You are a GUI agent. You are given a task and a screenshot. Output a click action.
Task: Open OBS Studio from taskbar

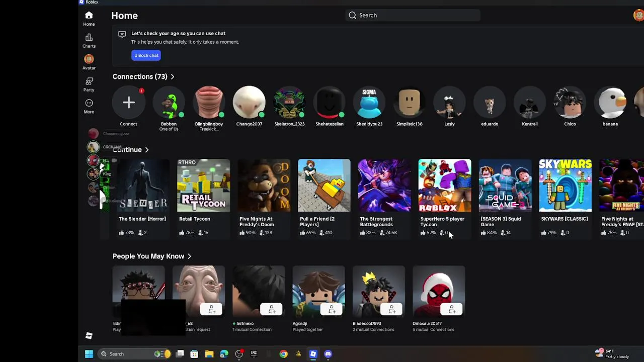(239, 354)
